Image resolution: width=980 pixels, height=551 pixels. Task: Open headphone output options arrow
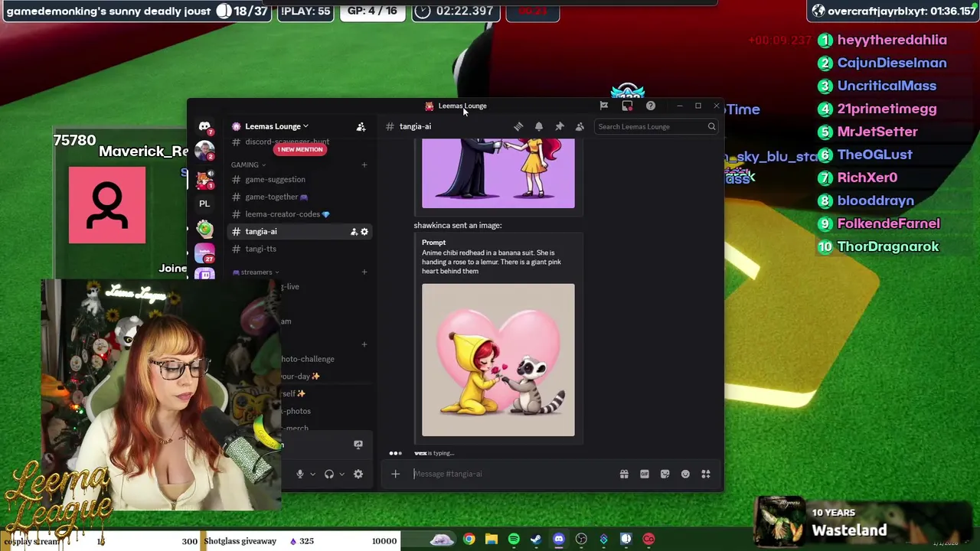341,474
